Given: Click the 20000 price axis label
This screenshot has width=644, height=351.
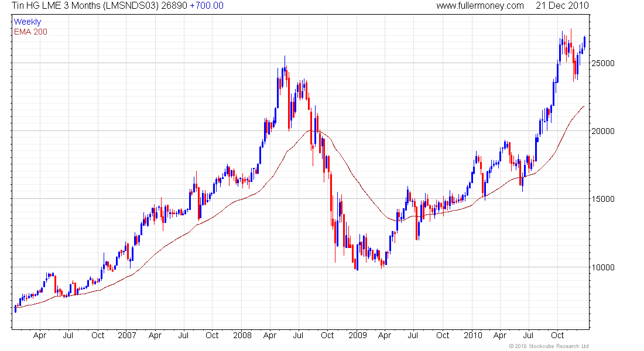Looking at the screenshot, I should tap(603, 131).
